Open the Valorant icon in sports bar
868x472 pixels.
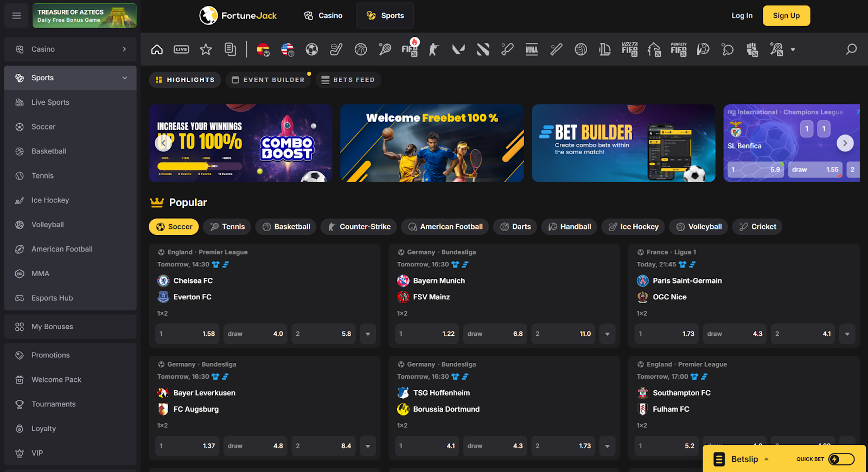tap(458, 49)
